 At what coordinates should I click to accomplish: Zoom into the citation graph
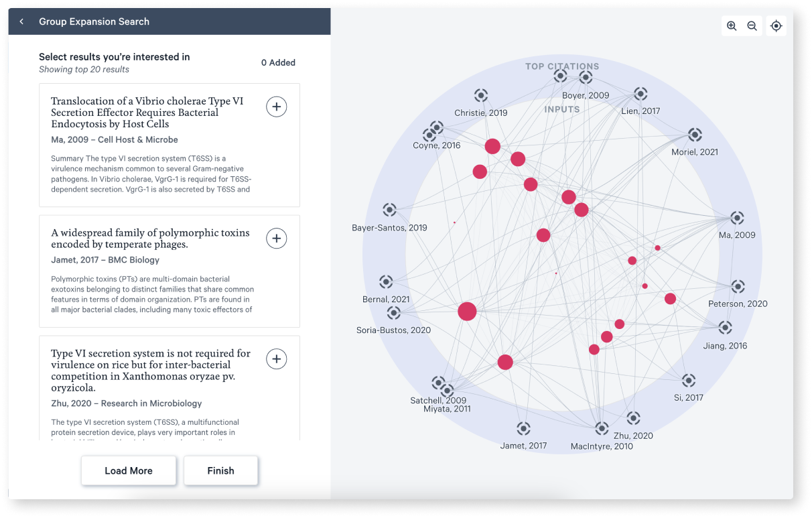click(x=732, y=25)
